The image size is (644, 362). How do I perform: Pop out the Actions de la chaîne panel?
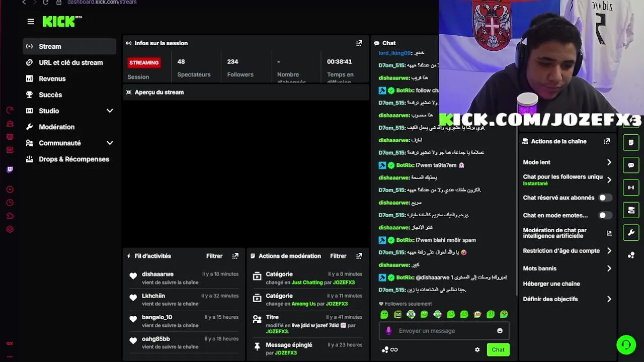[607, 142]
